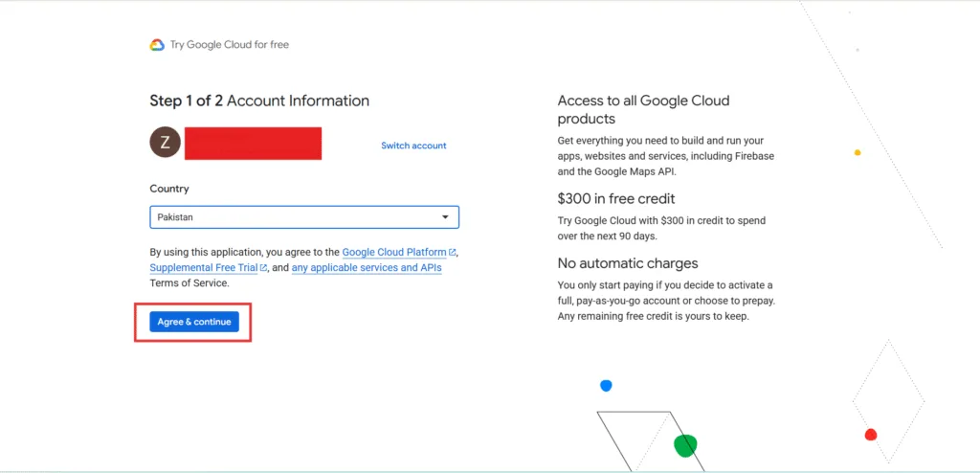Open Country dropdown via arrow
This screenshot has height=473, width=980.
[x=445, y=217]
